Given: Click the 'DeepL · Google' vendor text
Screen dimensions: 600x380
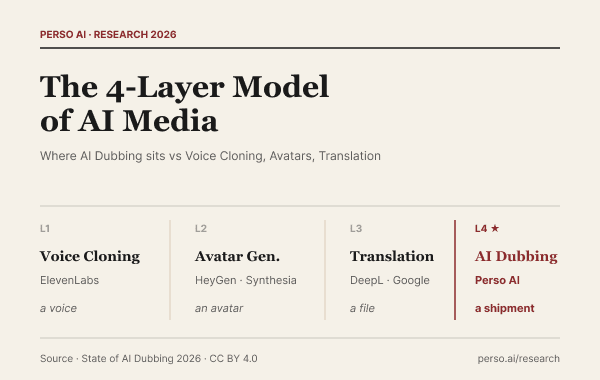Looking at the screenshot, I should coord(390,280).
